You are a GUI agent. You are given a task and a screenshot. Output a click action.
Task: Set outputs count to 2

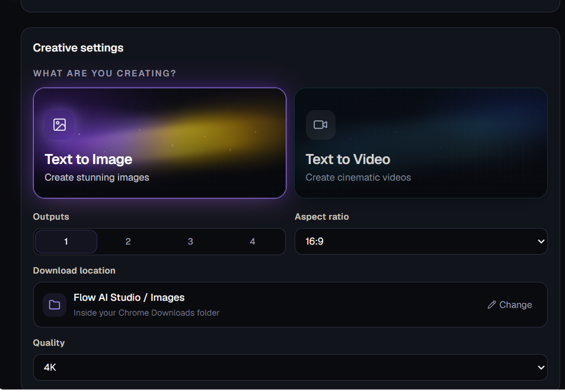pos(128,242)
